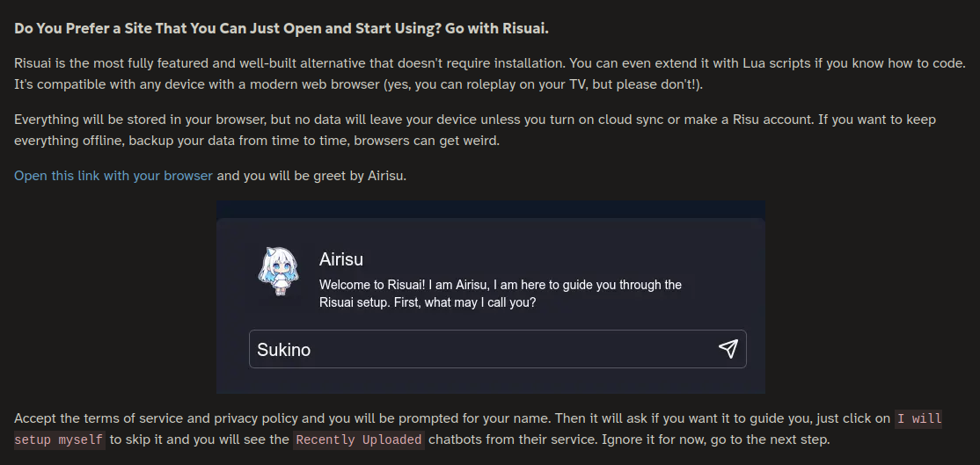Click the paper plane send icon

[x=728, y=348]
